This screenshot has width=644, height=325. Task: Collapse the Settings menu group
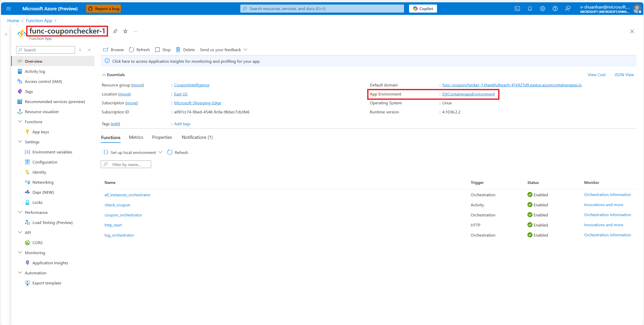coord(20,142)
